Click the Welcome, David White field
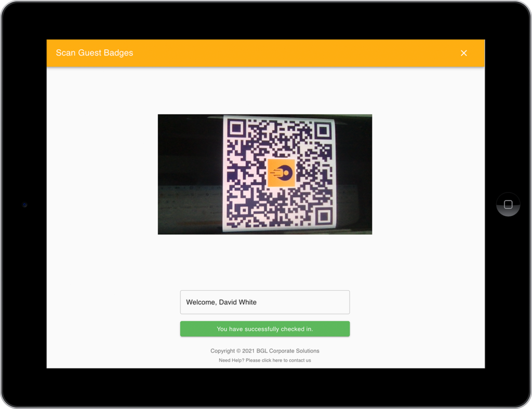The image size is (532, 409). tap(264, 302)
